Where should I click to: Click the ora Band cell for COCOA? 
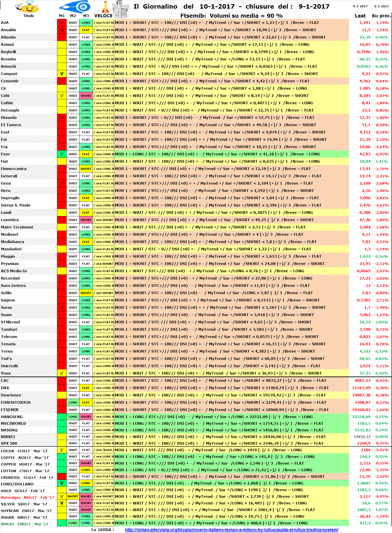click(103, 450)
